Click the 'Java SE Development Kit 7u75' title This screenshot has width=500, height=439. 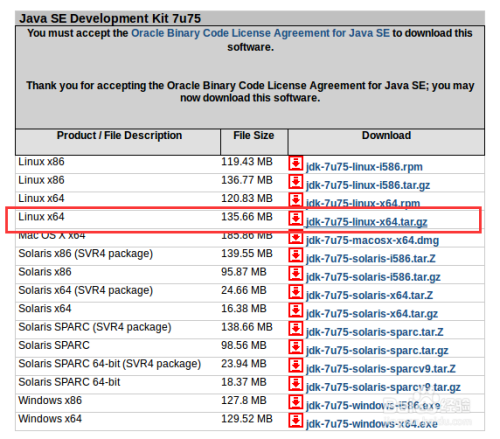(x=110, y=18)
